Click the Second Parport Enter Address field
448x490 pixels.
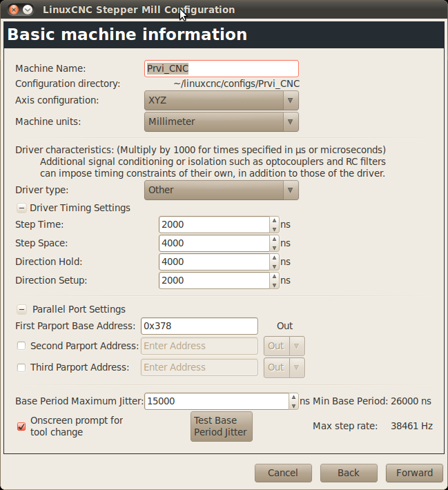click(199, 346)
